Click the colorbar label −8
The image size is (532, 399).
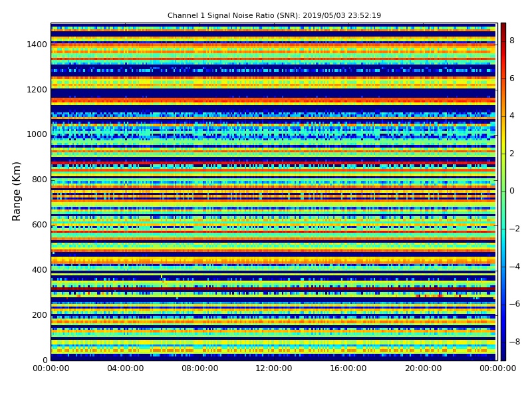pyautogui.click(x=515, y=342)
